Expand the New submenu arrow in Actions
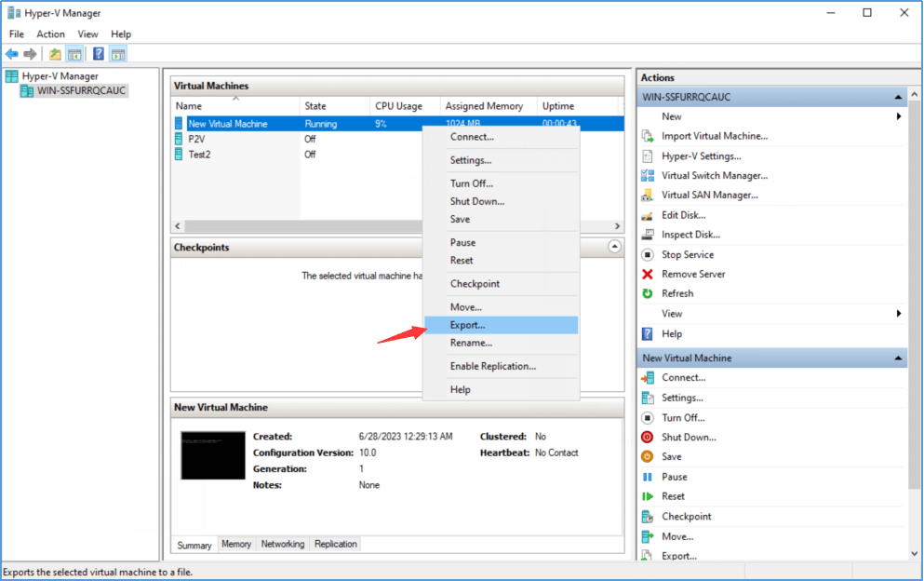The height and width of the screenshot is (581, 924). coord(899,116)
